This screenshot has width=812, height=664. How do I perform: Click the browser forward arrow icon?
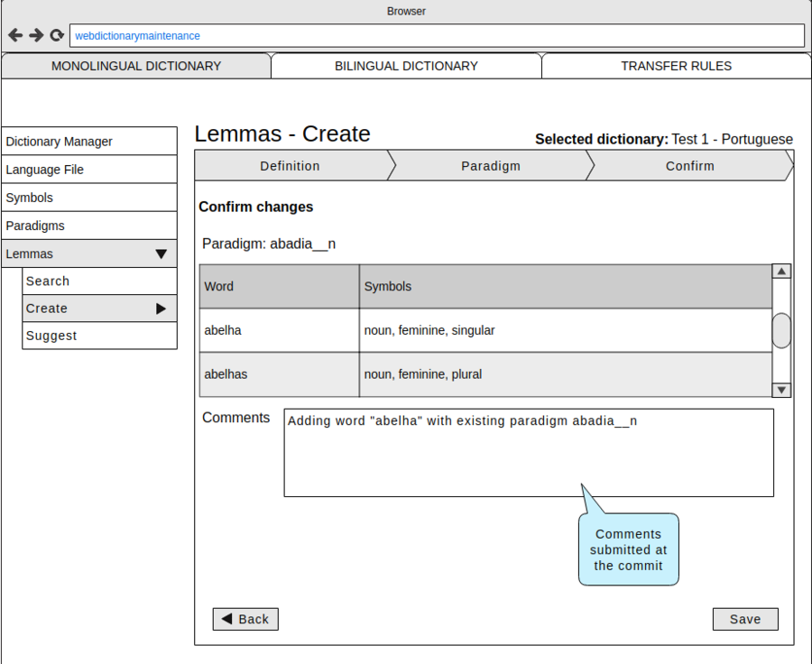(36, 35)
